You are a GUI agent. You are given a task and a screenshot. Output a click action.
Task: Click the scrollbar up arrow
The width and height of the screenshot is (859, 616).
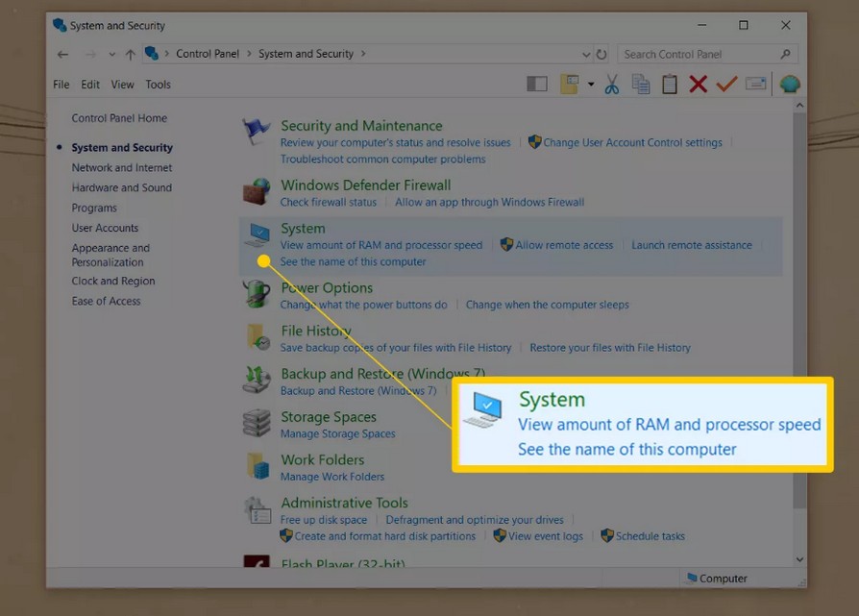(x=799, y=105)
